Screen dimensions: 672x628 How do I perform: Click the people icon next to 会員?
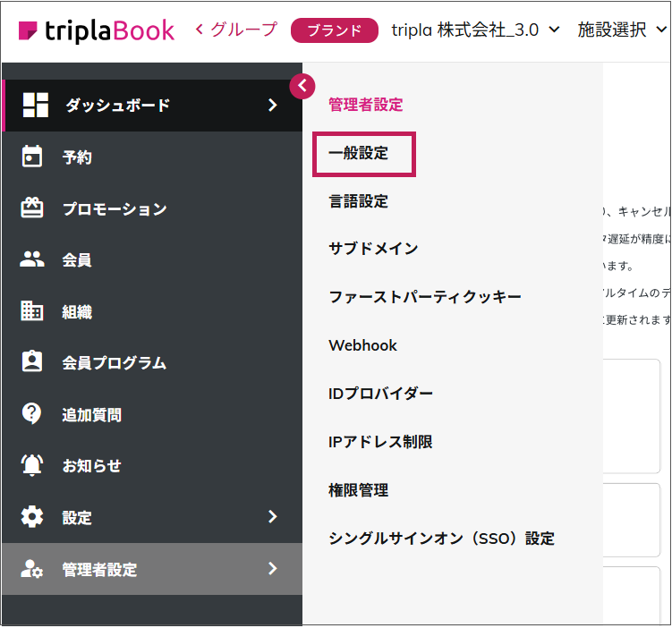tap(32, 260)
